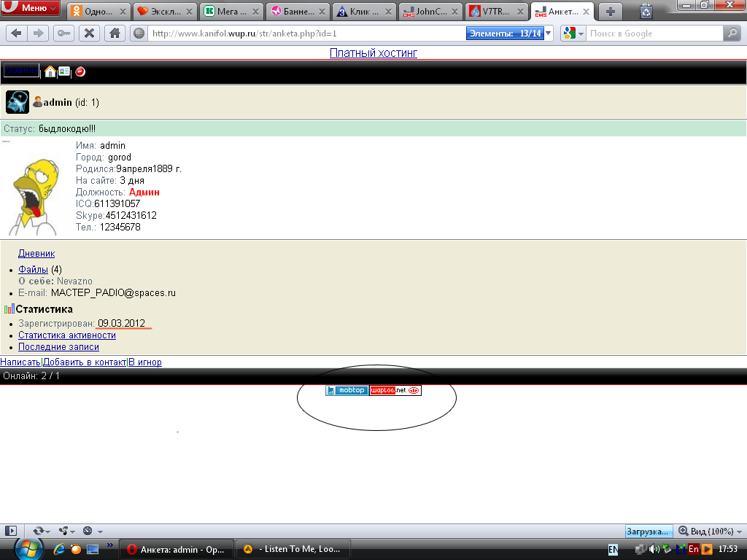
Task: Click the site home house icon
Action: point(50,71)
